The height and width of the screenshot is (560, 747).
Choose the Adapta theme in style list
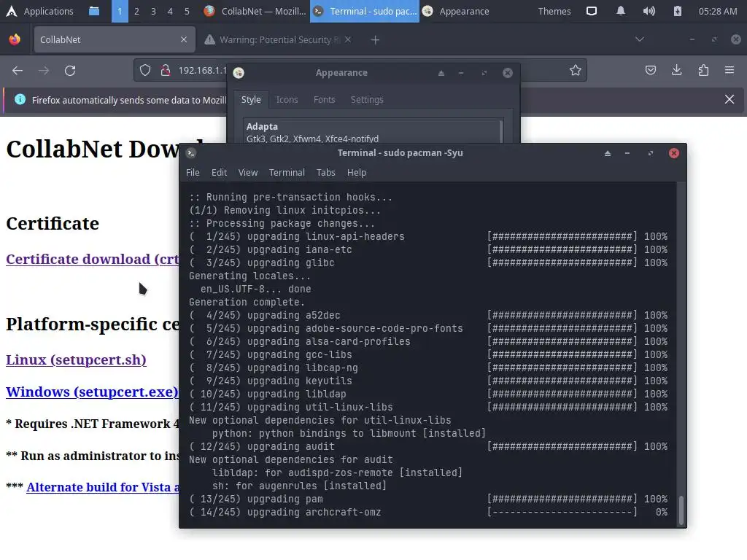click(x=371, y=132)
